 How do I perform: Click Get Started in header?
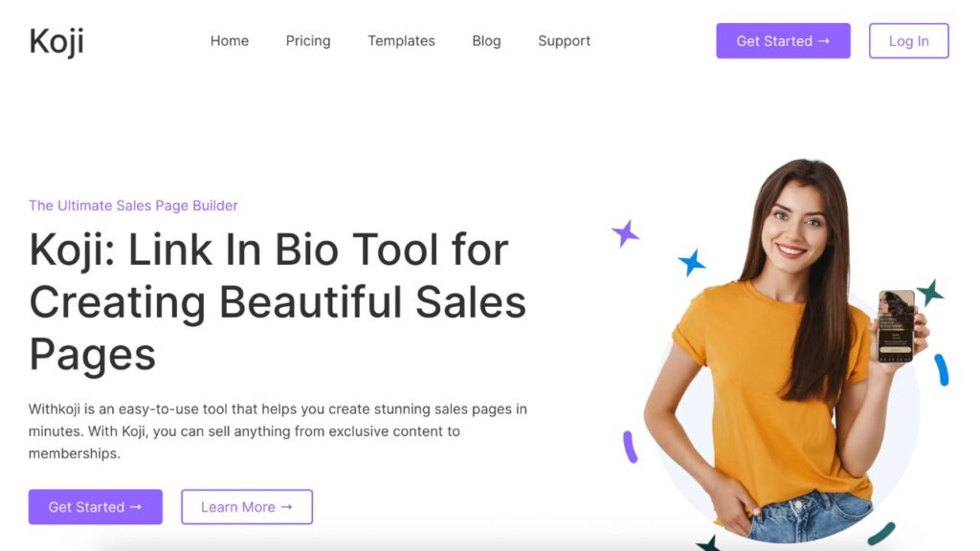(x=783, y=40)
